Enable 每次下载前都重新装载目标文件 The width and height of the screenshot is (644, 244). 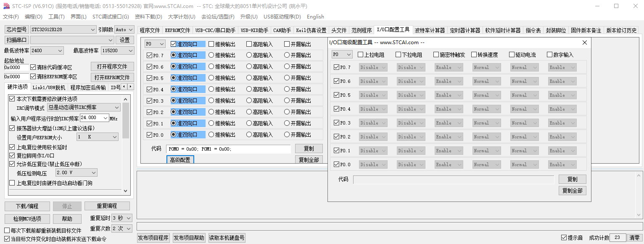[x=7, y=231]
